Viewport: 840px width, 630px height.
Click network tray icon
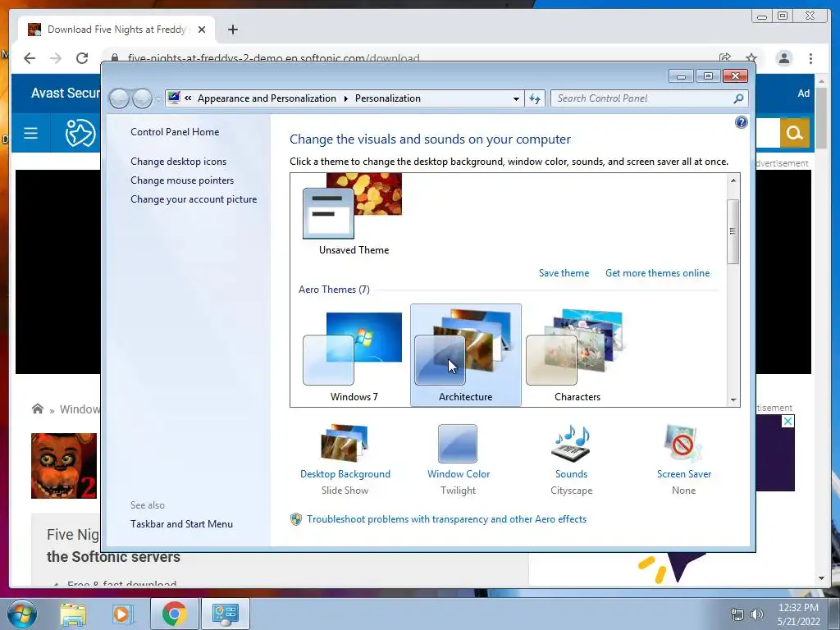tap(737, 614)
